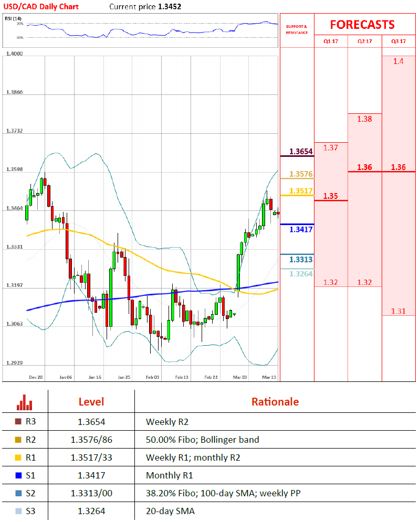Click the '1.3517/33' level cell

pyautogui.click(x=91, y=458)
